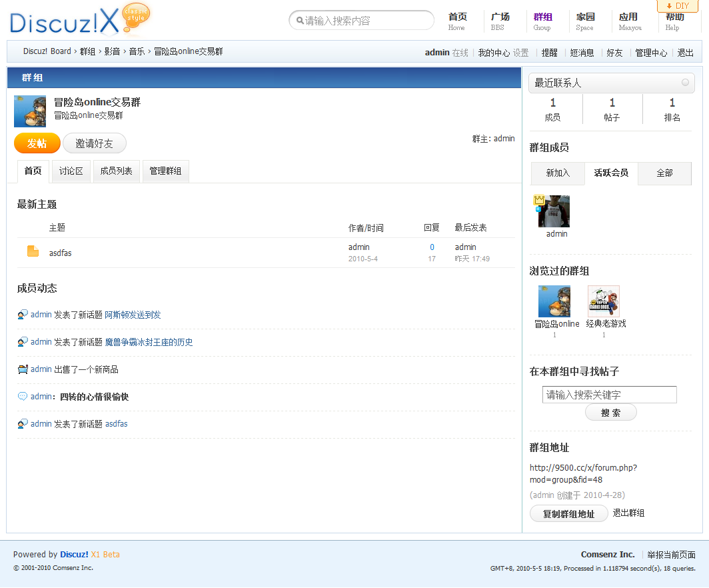The image size is (709, 588).
Task: Click admin's avatar in 群组成员
Action: pyautogui.click(x=554, y=211)
